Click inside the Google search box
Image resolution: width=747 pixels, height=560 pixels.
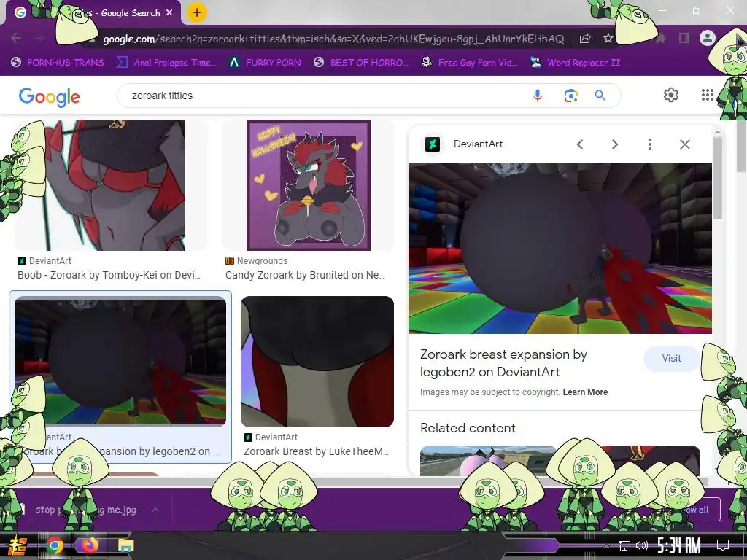click(324, 96)
